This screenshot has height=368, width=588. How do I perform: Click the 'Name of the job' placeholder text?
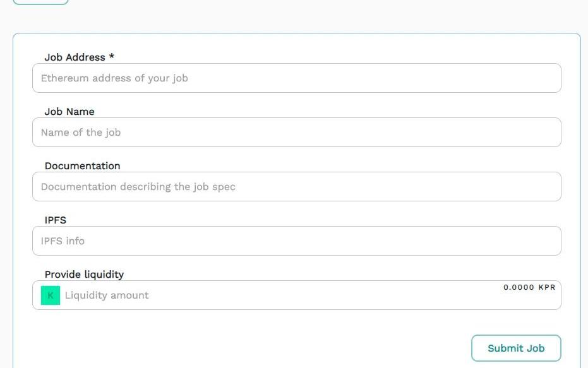point(81,133)
